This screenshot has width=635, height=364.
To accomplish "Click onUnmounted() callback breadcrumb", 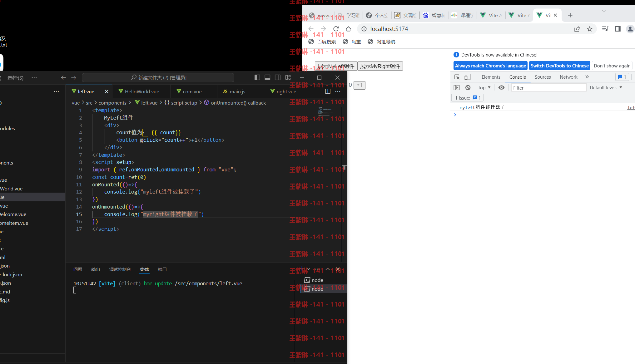I will tap(235, 103).
